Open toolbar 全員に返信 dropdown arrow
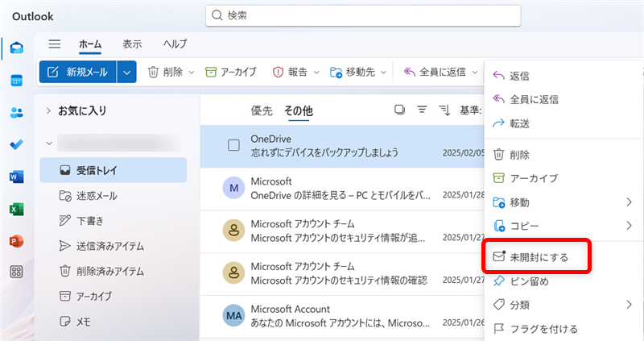The image size is (644, 341). click(x=475, y=73)
